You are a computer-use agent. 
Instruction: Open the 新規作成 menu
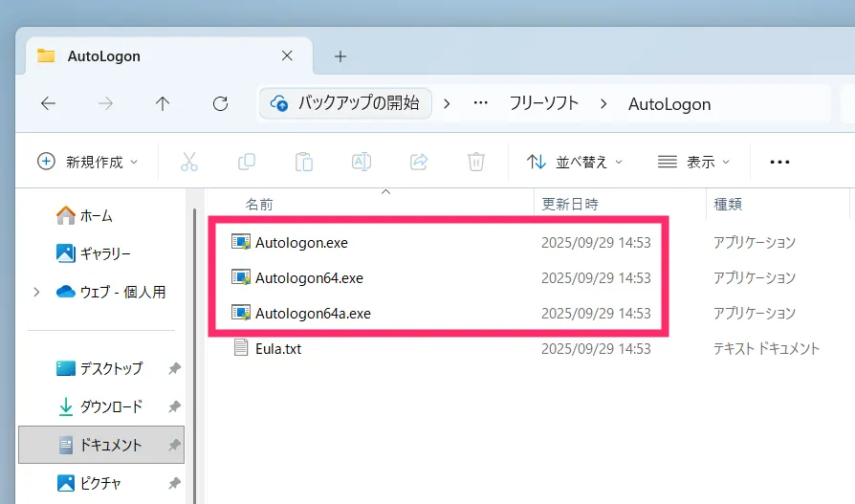coord(87,162)
